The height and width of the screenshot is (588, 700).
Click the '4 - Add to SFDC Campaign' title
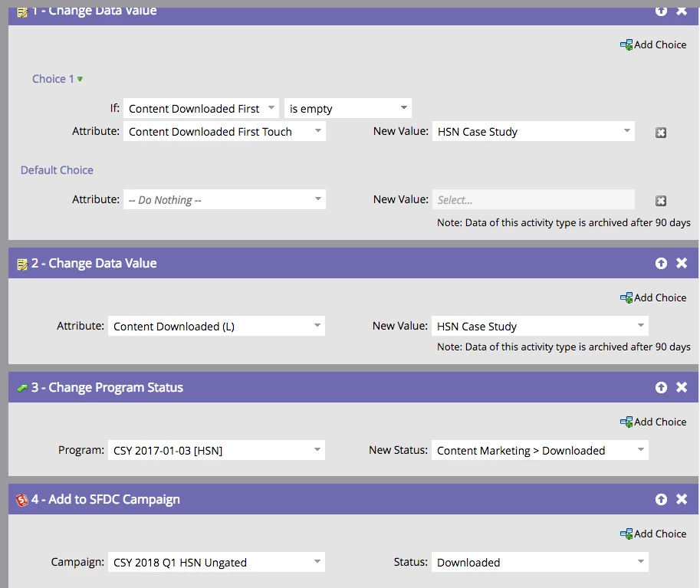[105, 499]
